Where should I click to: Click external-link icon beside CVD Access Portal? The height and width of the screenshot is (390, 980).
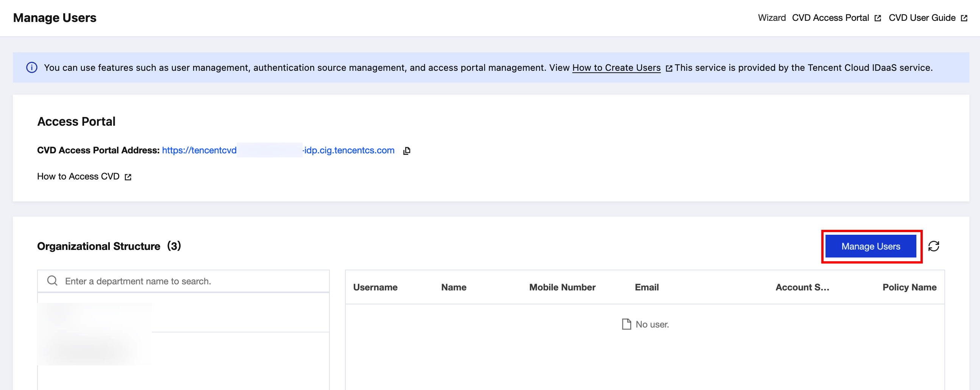[x=877, y=18]
